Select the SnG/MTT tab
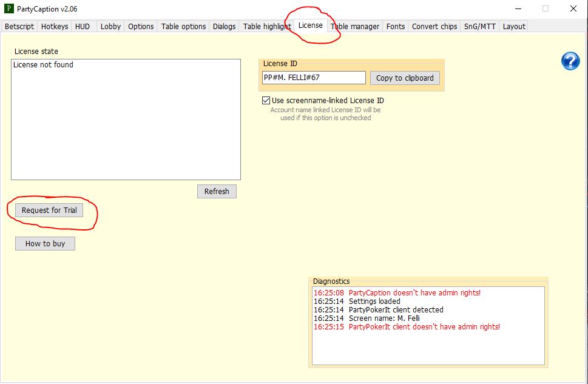588x384 pixels. pos(479,26)
